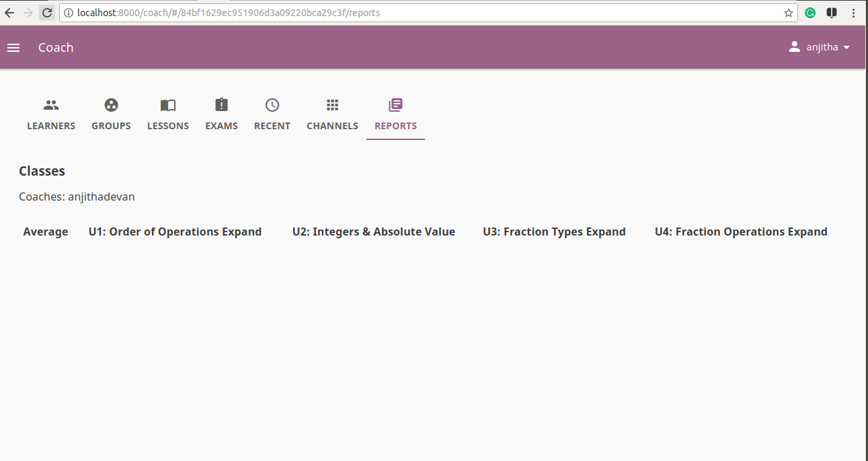The image size is (868, 461).
Task: Click the user avatar icon beside anjitha
Action: 795,47
